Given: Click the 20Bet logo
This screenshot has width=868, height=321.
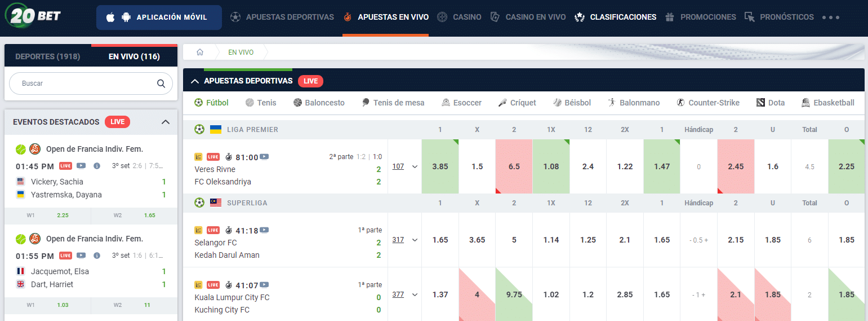Looking at the screenshot, I should (33, 15).
